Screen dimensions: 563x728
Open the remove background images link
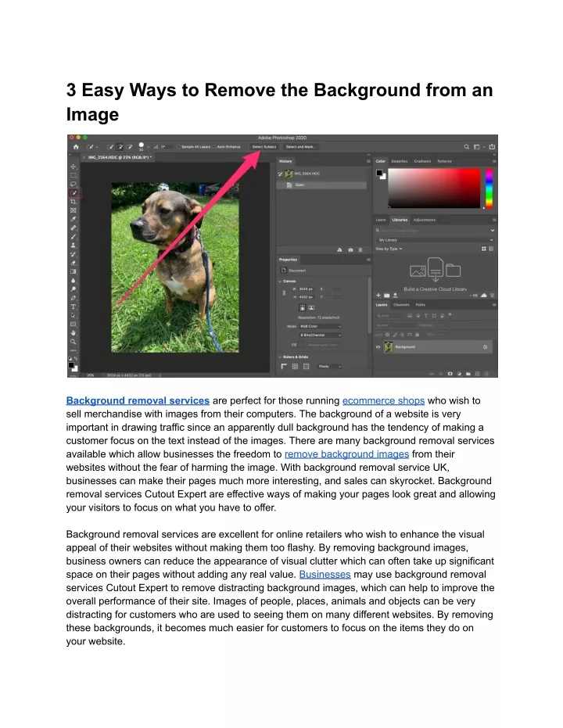point(346,454)
